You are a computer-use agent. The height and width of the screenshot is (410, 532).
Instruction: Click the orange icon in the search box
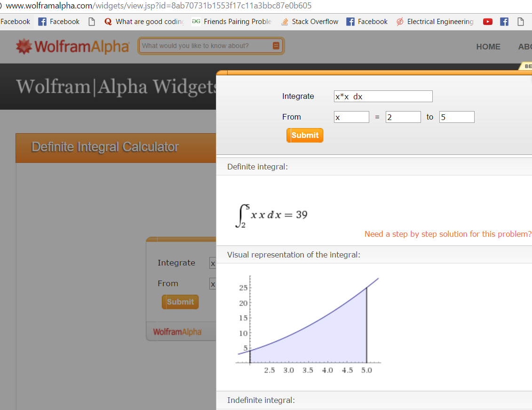[x=276, y=46]
